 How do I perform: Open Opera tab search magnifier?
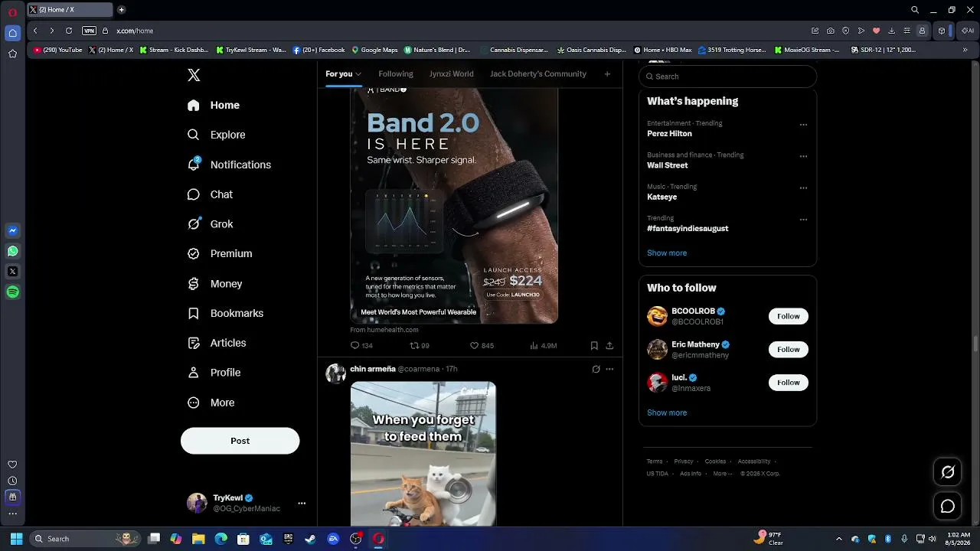point(914,10)
